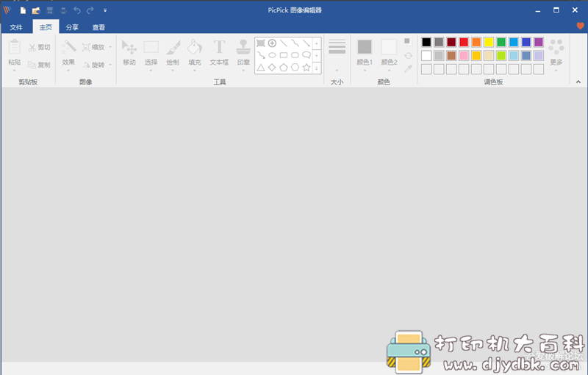Expand the 旋转 dropdown arrow
This screenshot has width=588, height=375.
[x=110, y=65]
